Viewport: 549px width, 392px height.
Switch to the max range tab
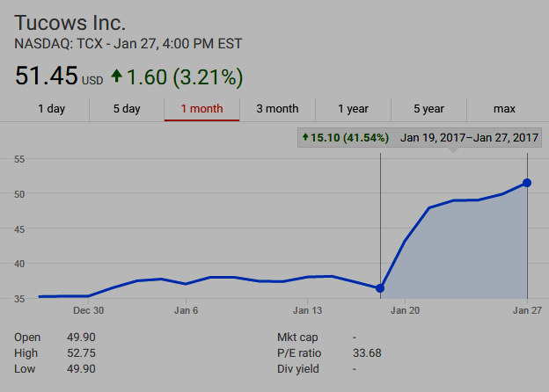(x=504, y=109)
